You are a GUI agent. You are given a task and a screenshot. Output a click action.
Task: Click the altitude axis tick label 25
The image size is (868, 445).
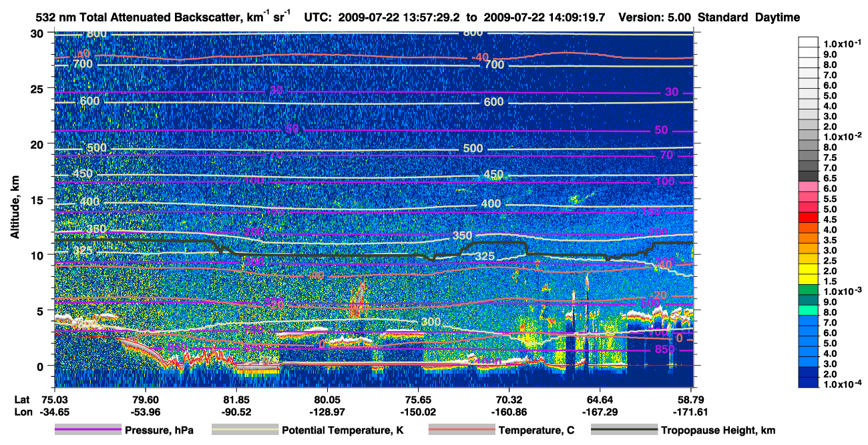[39, 89]
